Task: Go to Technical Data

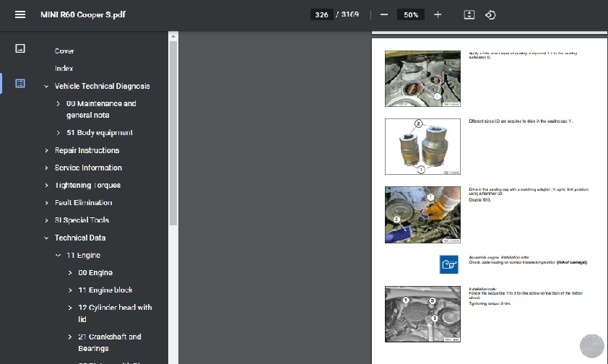Action: 80,238
